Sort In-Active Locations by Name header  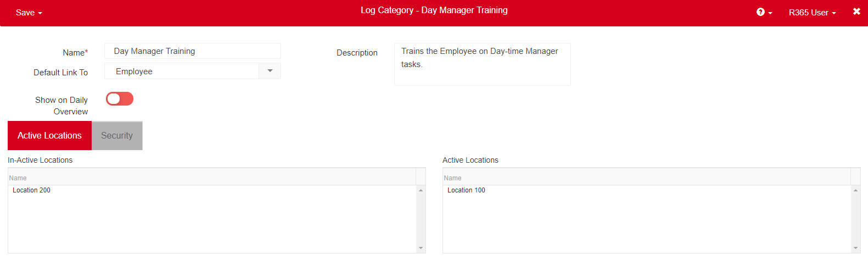click(212, 178)
